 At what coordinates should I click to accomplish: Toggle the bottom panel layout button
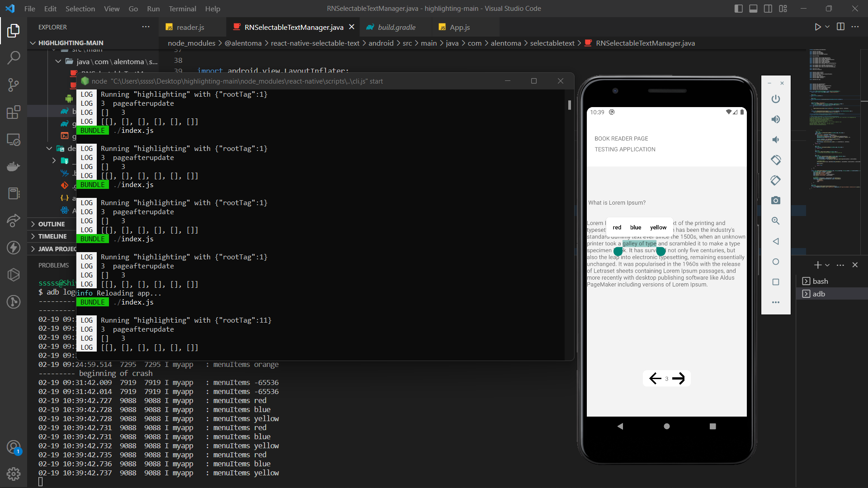click(x=753, y=9)
